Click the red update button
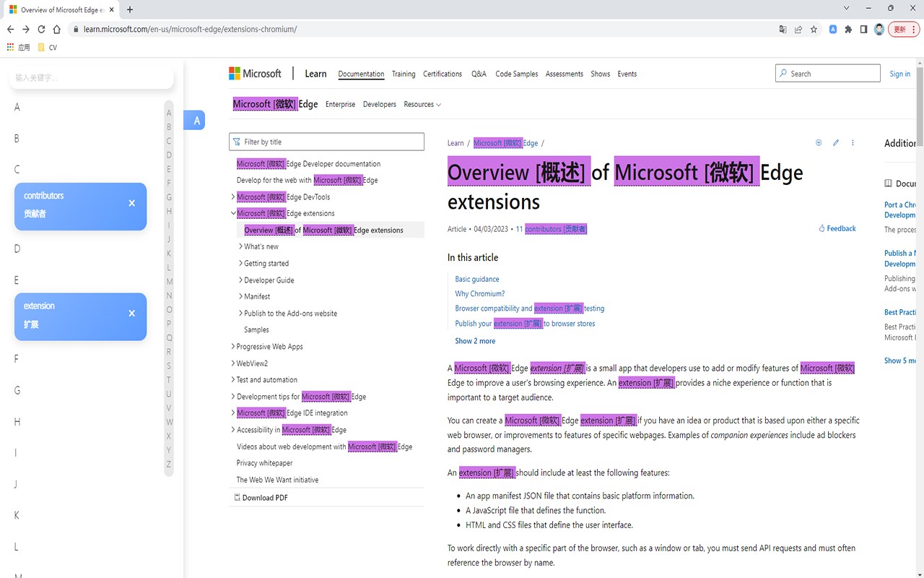 pos(903,30)
